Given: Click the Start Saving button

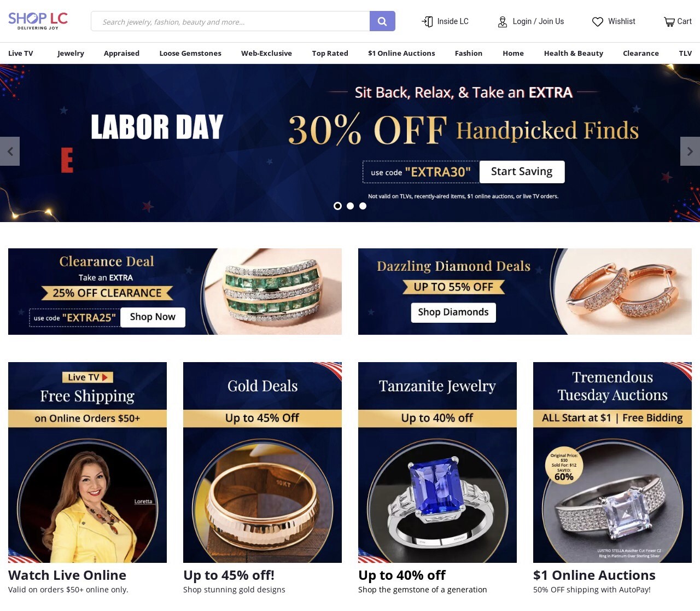Looking at the screenshot, I should [x=522, y=172].
